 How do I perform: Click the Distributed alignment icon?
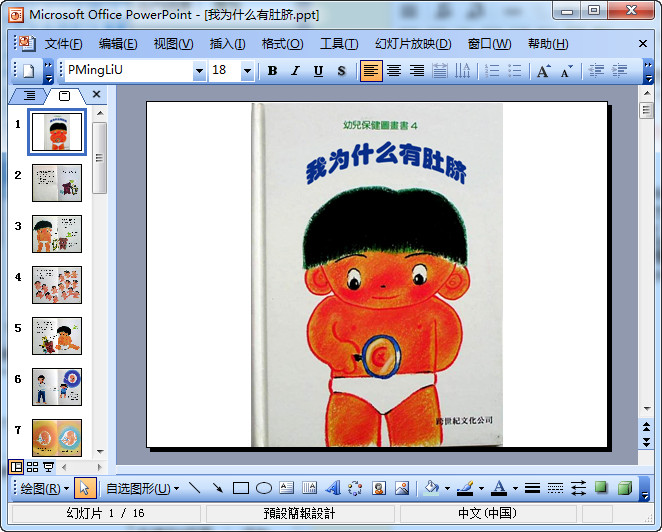[440, 71]
